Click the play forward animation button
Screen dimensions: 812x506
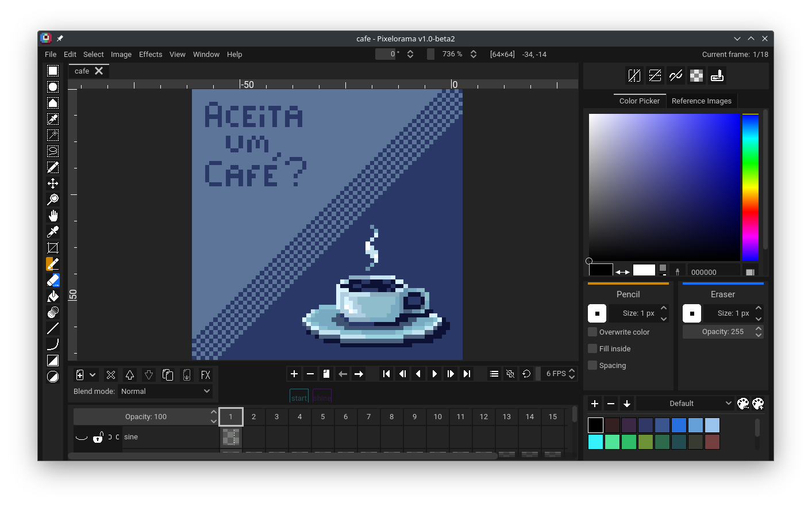coord(434,374)
